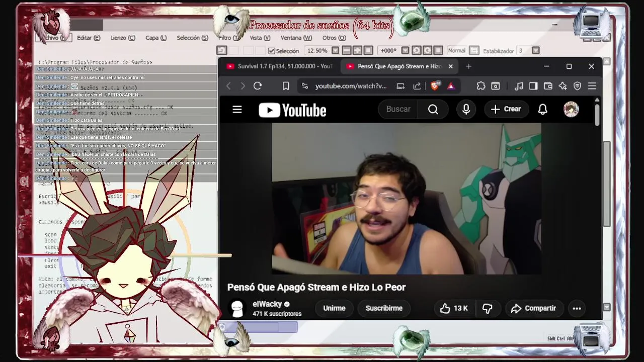Open YouTube notifications bell
644x362 pixels.
point(542,109)
